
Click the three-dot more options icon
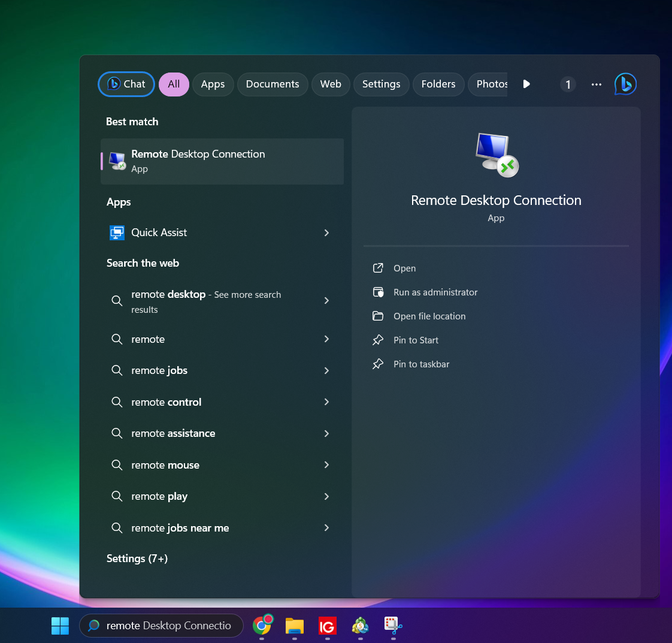pos(596,84)
